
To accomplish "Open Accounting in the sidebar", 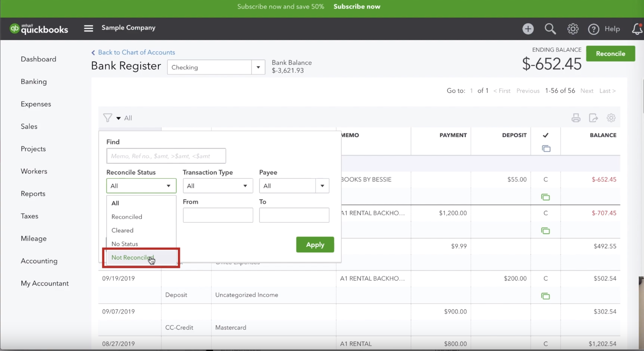I will (39, 261).
